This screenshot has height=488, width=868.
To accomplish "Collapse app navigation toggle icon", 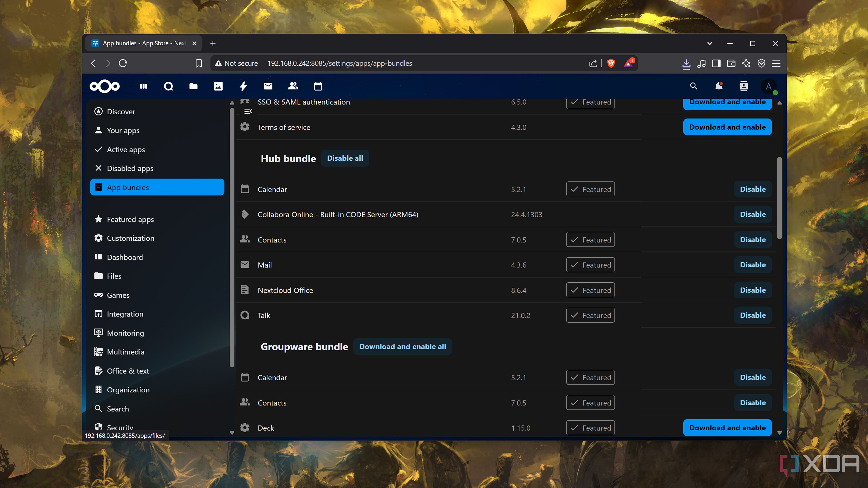I will click(248, 111).
